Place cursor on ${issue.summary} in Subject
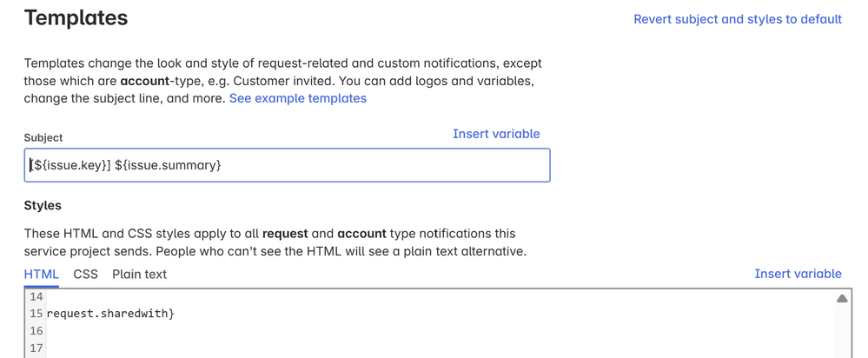The height and width of the screenshot is (358, 868). point(168,165)
